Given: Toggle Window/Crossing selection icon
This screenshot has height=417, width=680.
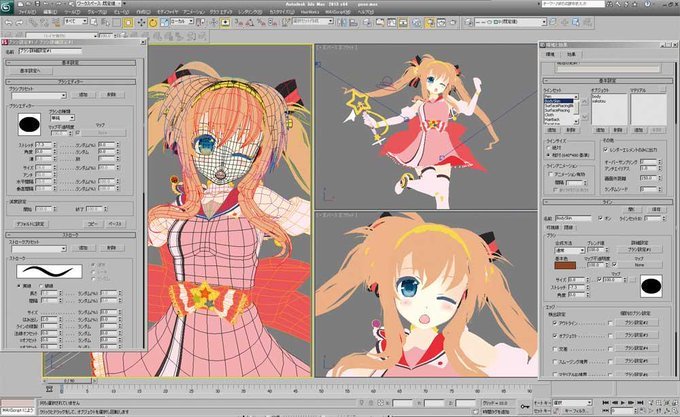Looking at the screenshot, I should pos(128,23).
